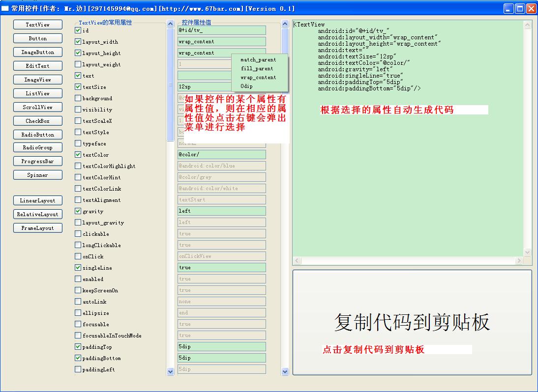Click the Spinner widget button
538x392 pixels.
pos(38,175)
